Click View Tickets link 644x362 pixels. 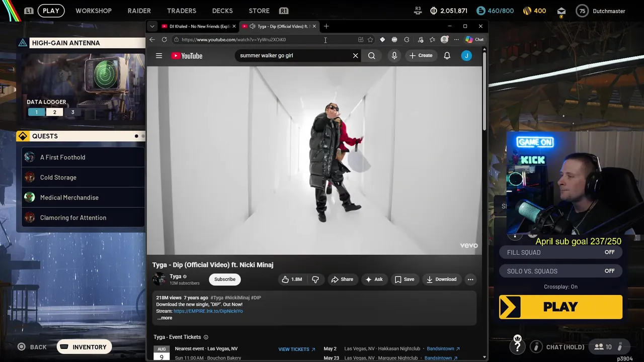(297, 349)
